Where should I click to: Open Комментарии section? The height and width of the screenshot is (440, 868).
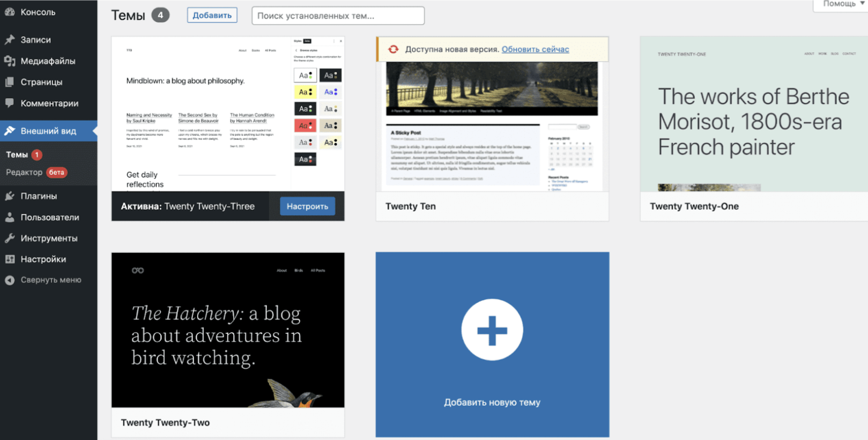pyautogui.click(x=49, y=103)
